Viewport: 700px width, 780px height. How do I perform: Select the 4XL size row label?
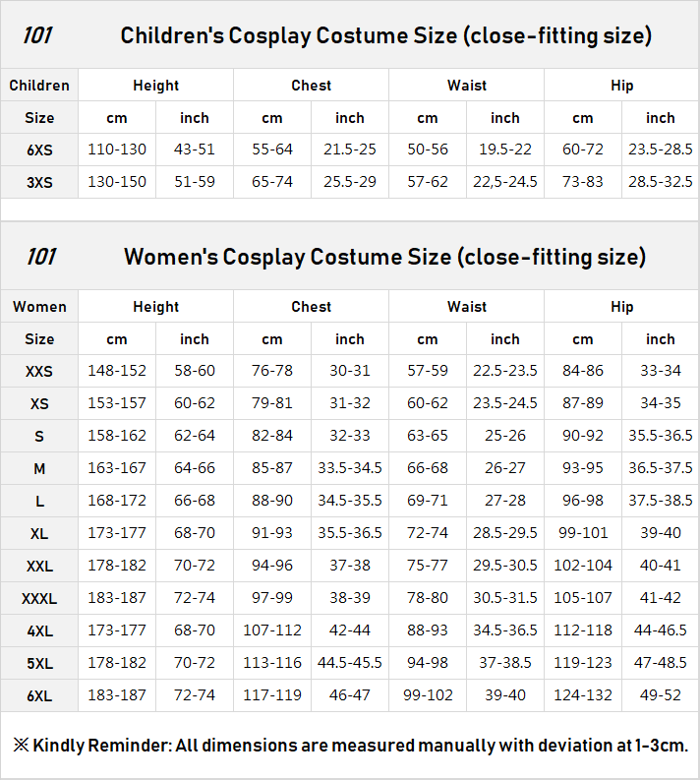click(x=39, y=630)
